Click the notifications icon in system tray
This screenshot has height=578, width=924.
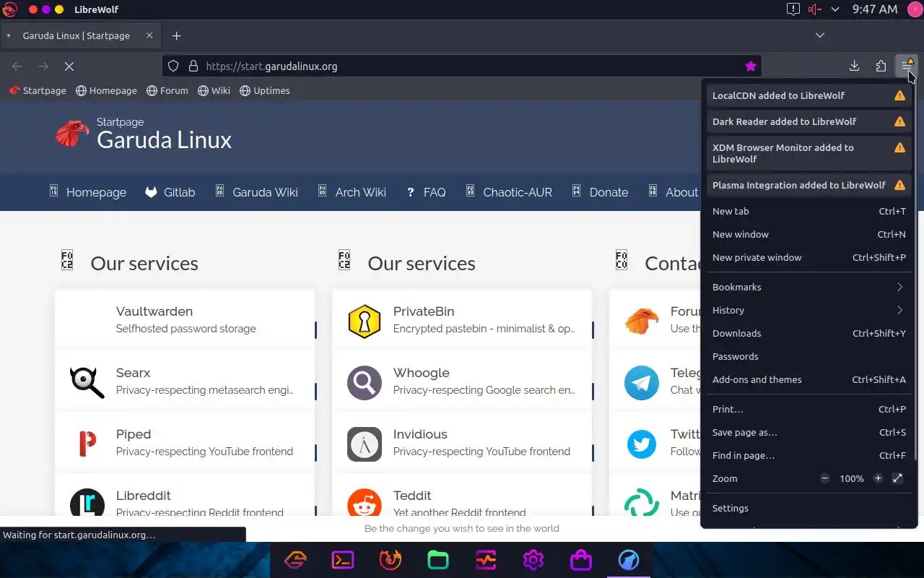click(793, 9)
